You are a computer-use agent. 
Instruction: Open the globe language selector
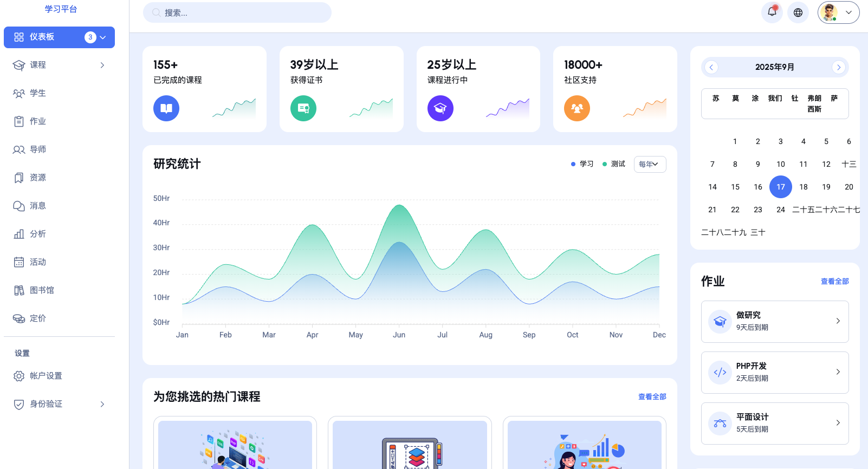798,12
